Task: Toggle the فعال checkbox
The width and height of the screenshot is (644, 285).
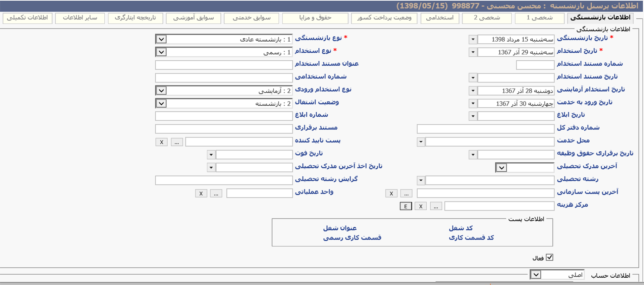Action: pos(549,257)
